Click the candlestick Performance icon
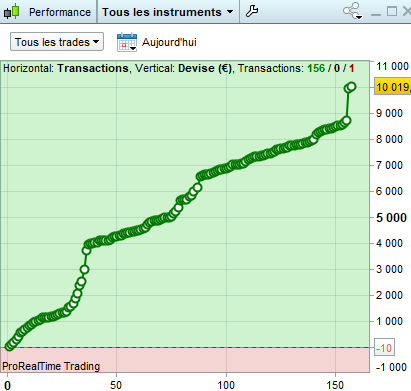411x391 pixels. 11,12
